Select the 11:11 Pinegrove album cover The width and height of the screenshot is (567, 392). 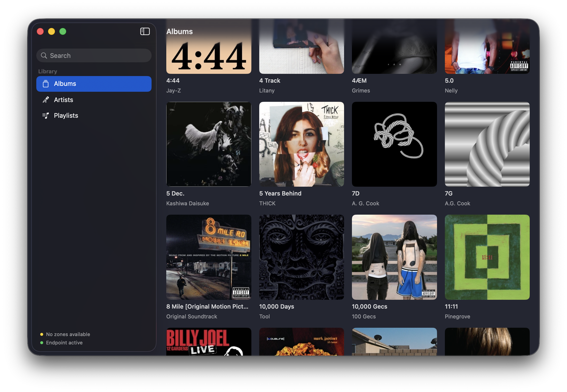click(x=487, y=257)
